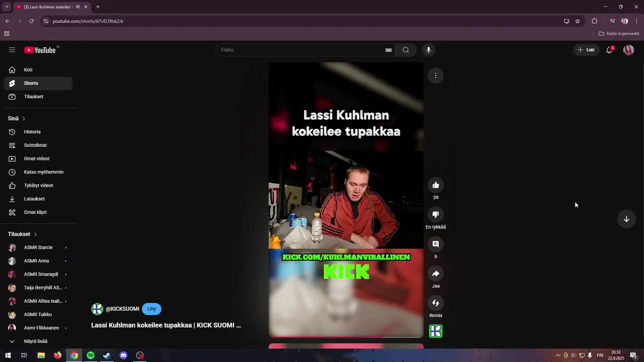
Task: Open Spotify from the taskbar
Action: click(91, 355)
